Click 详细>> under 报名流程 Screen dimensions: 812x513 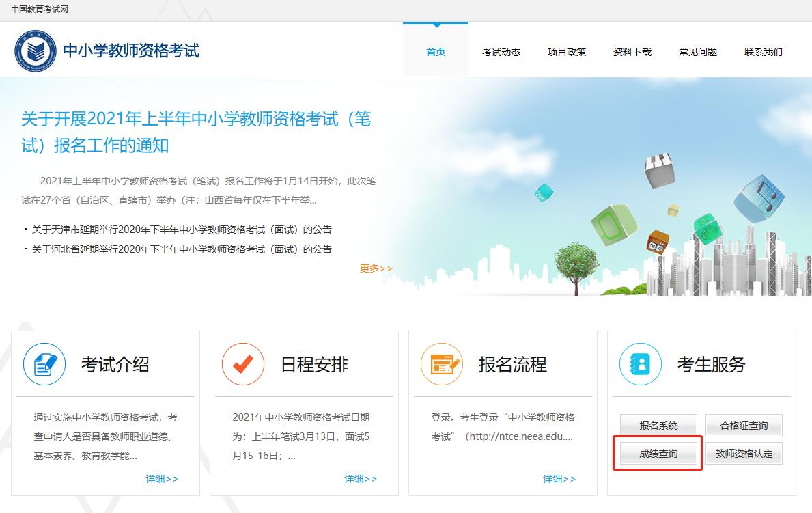click(559, 479)
